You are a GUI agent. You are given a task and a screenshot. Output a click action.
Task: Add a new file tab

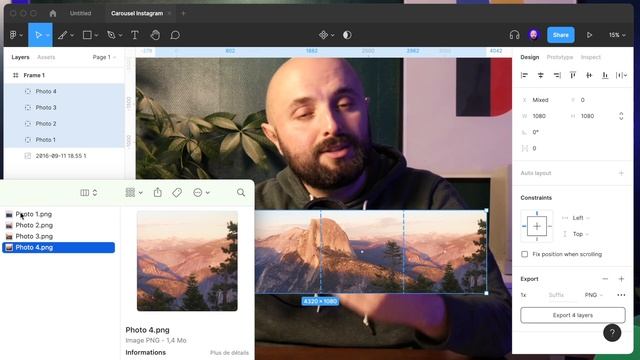(x=183, y=13)
